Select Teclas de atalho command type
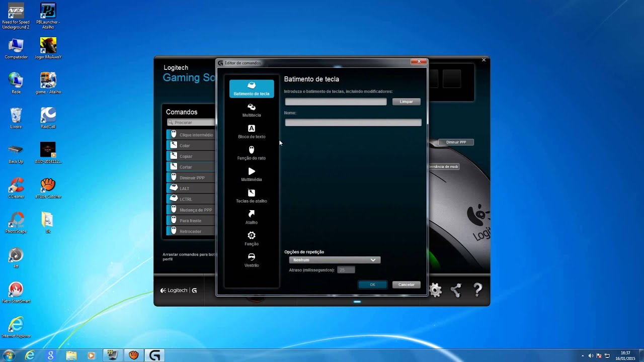Screen dimensions: 644x362 pos(252,196)
